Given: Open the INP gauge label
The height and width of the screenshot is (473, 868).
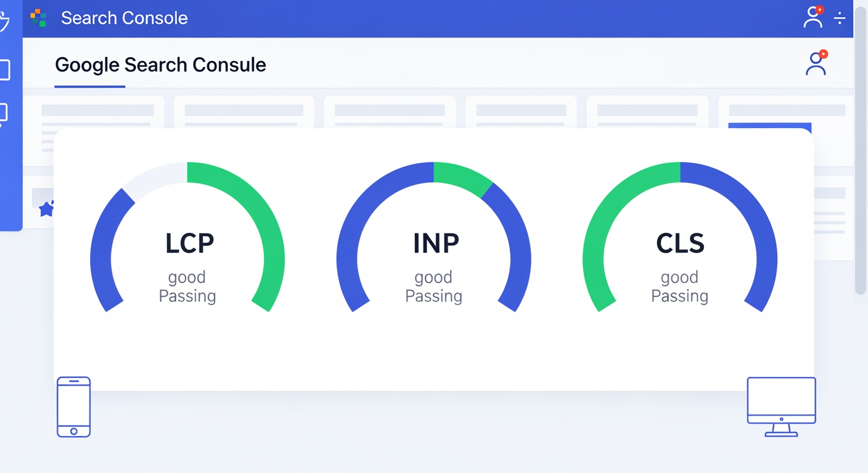Looking at the screenshot, I should point(436,243).
